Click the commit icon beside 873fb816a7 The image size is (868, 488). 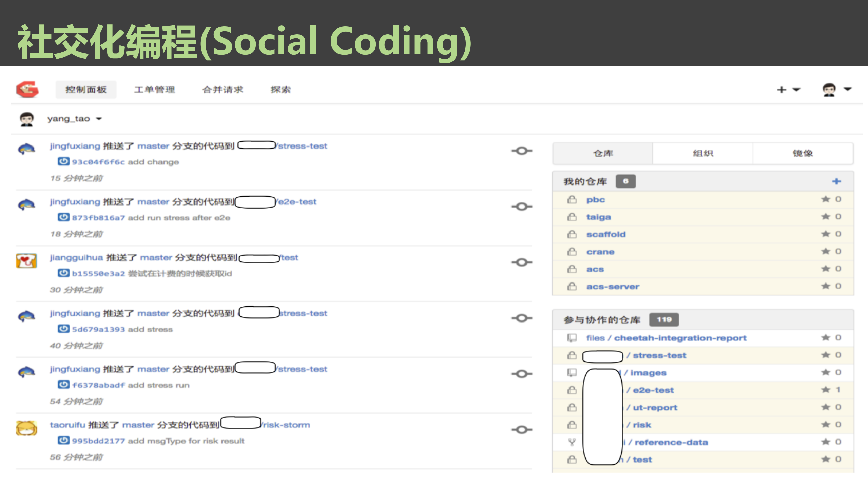coord(63,217)
